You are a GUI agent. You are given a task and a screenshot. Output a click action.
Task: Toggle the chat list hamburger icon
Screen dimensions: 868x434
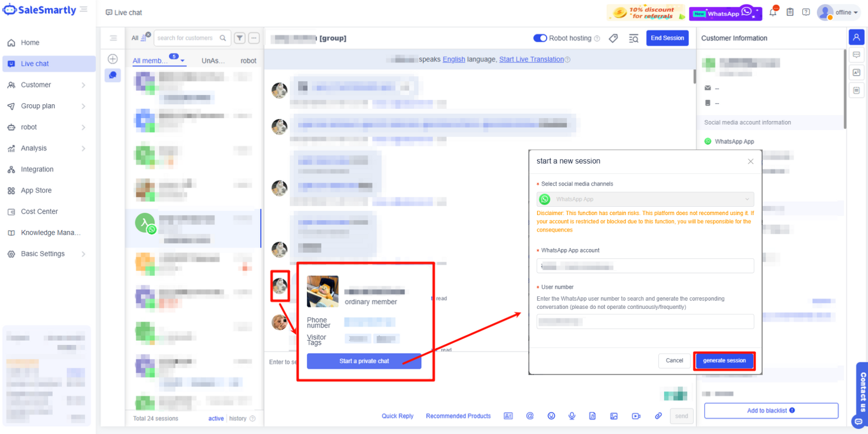[113, 38]
